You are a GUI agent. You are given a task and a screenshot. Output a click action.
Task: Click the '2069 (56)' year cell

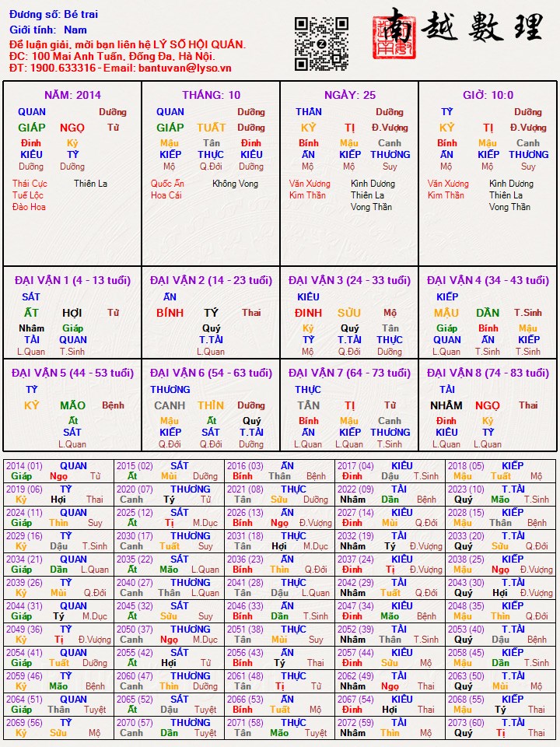(x=58, y=728)
